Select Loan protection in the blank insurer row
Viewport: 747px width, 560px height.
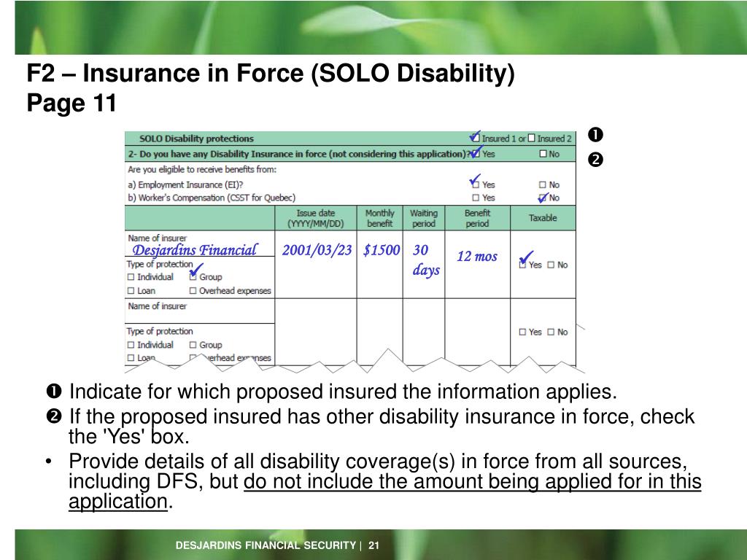[x=131, y=358]
